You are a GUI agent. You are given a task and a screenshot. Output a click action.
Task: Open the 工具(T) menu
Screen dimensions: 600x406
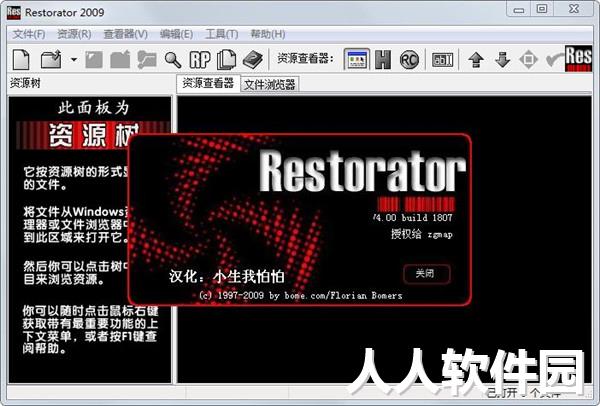[x=222, y=34]
